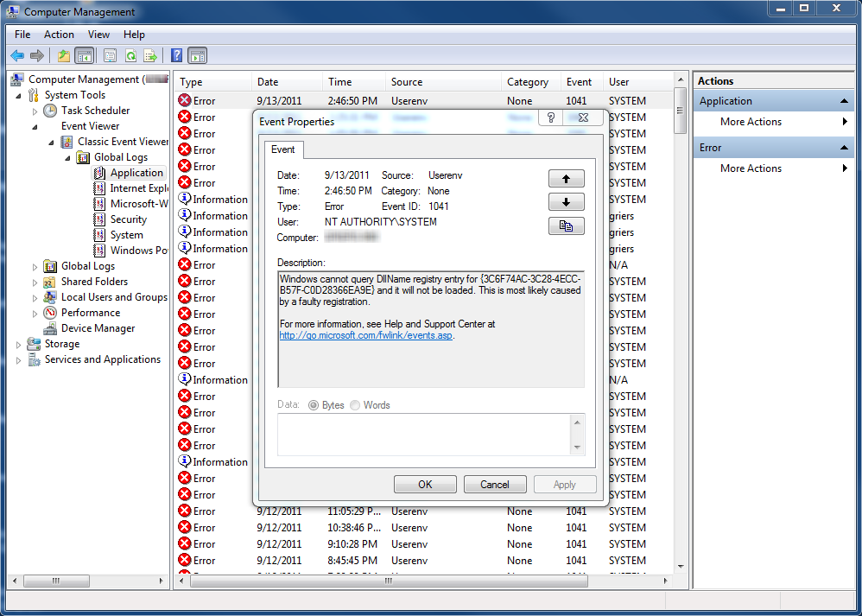Collapse the Application section in Actions pane
Viewport: 862px width, 616px height.
(845, 101)
